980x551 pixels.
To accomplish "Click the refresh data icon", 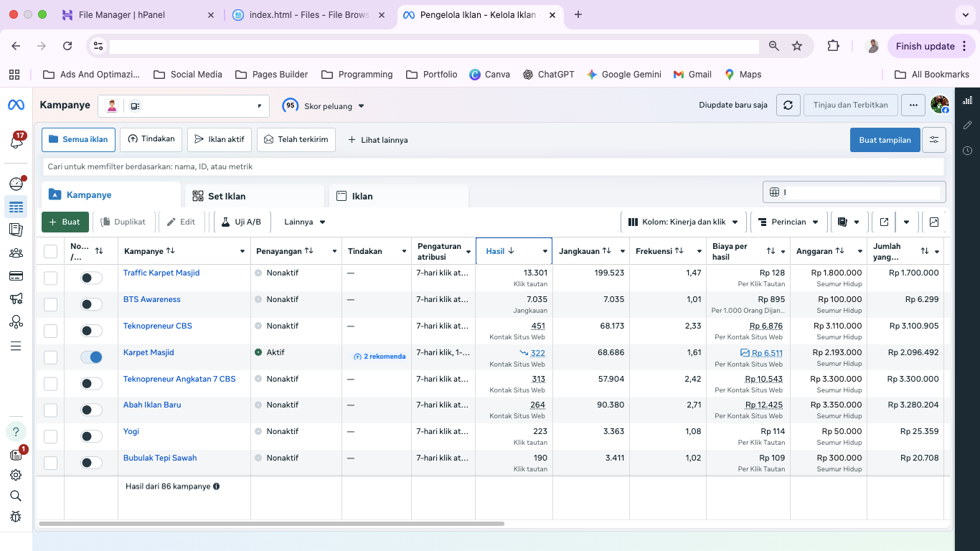I will coord(788,105).
